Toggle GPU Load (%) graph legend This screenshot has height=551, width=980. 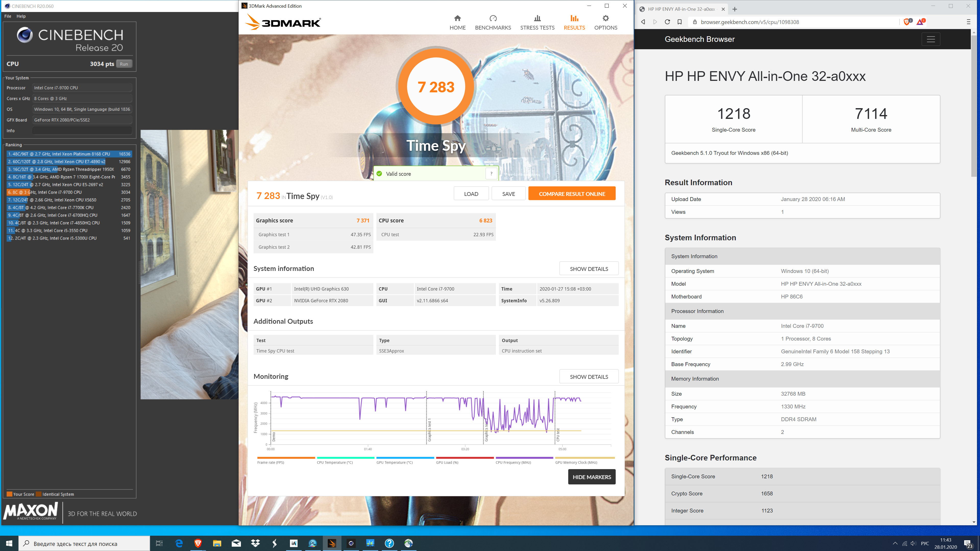[464, 460]
